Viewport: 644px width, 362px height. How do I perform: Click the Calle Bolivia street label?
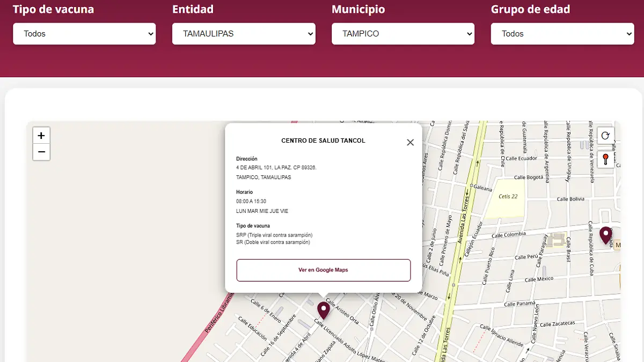[570, 199]
